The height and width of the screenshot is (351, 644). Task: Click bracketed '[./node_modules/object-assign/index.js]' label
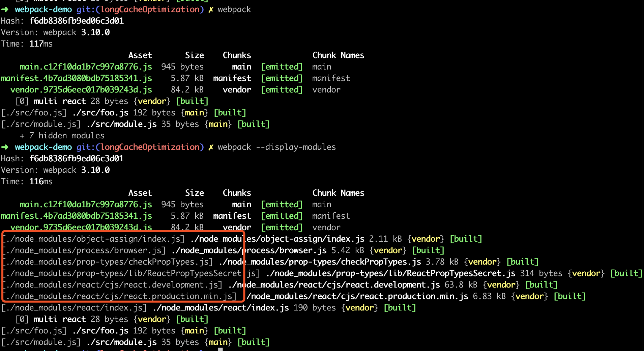tap(93, 239)
